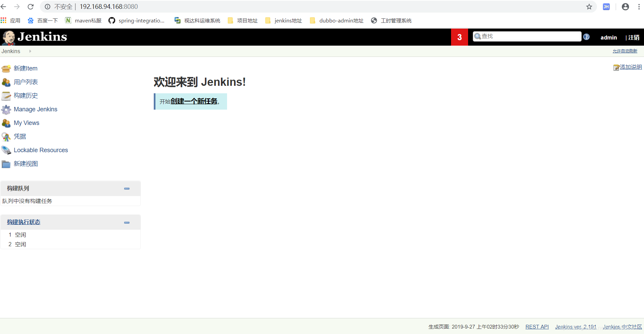Expand the Jenkins breadcrumb arrow
This screenshot has width=644, height=334.
(x=30, y=51)
